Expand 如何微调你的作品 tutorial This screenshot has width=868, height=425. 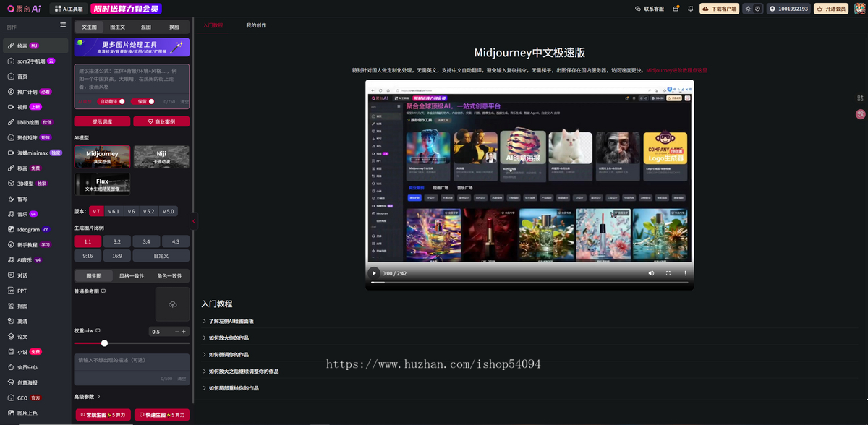click(x=225, y=355)
